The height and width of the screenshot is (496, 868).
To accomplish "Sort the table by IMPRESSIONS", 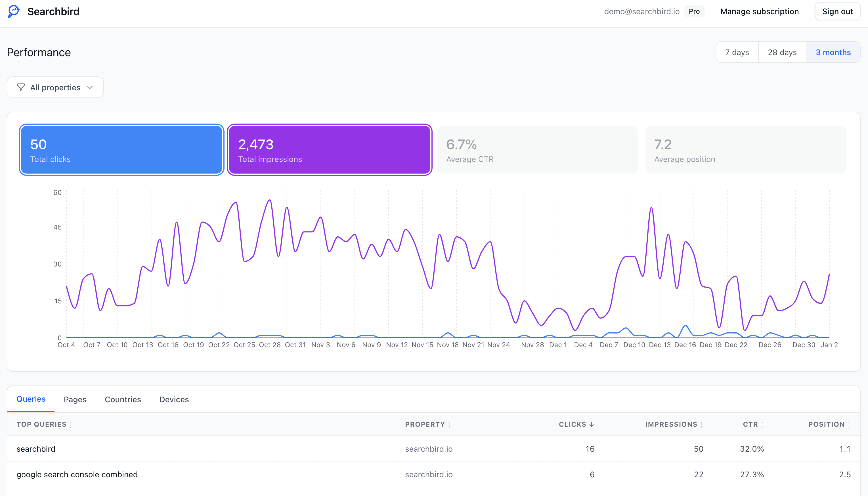I will (x=701, y=424).
